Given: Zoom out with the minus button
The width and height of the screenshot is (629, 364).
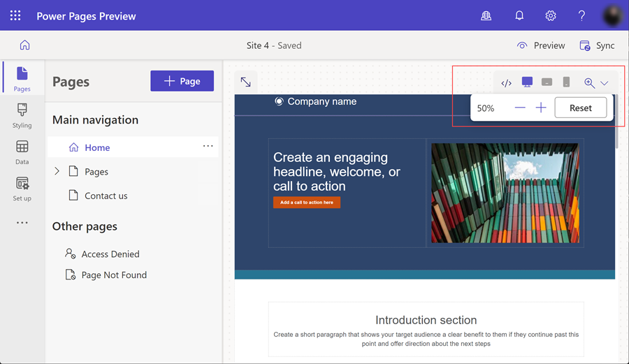Looking at the screenshot, I should coord(520,108).
